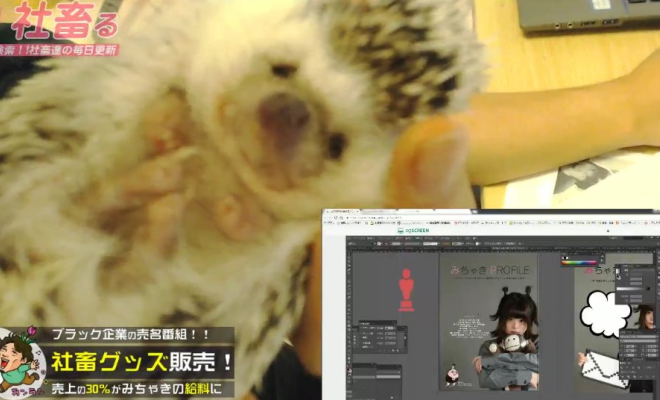
Task: Click the red trophy figure silhouette on canvas
Action: pyautogui.click(x=406, y=290)
